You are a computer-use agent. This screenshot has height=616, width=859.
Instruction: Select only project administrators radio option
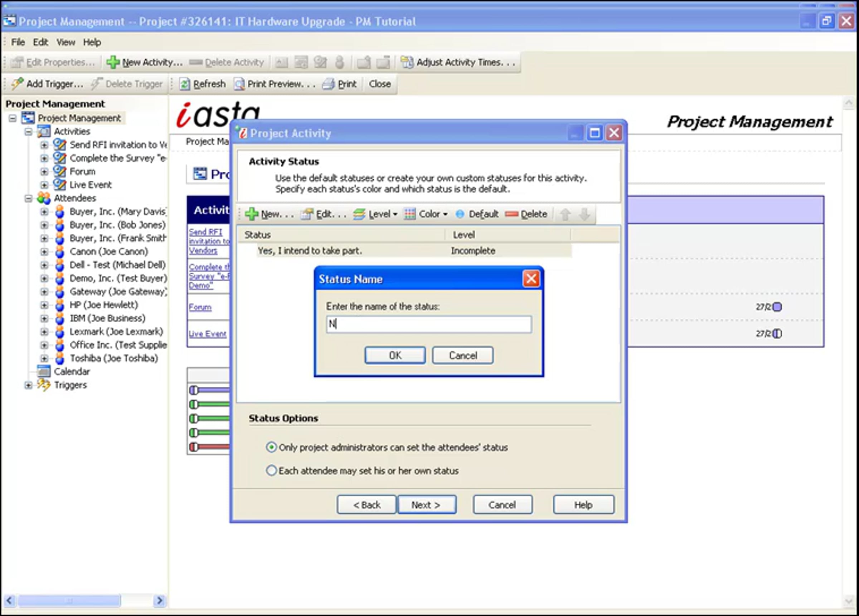point(271,448)
